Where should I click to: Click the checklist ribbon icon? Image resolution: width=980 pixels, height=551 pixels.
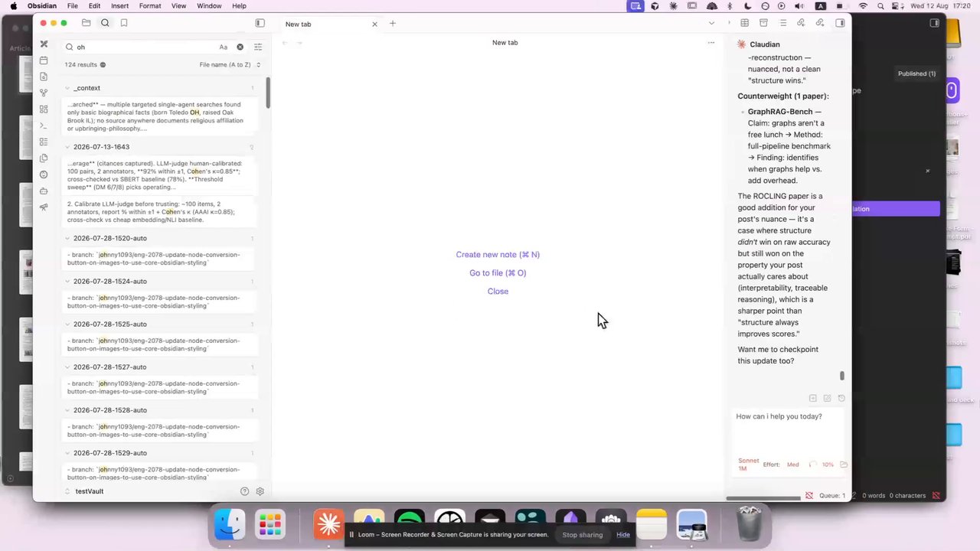point(44,142)
